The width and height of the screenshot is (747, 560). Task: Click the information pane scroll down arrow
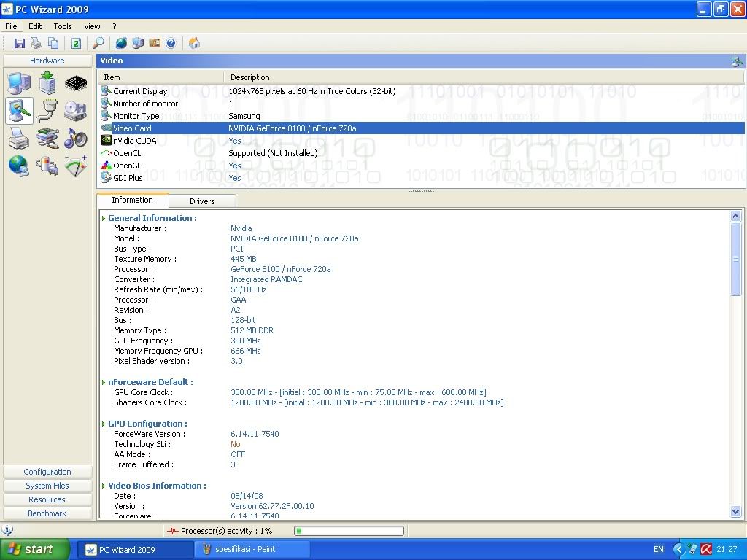coord(735,512)
